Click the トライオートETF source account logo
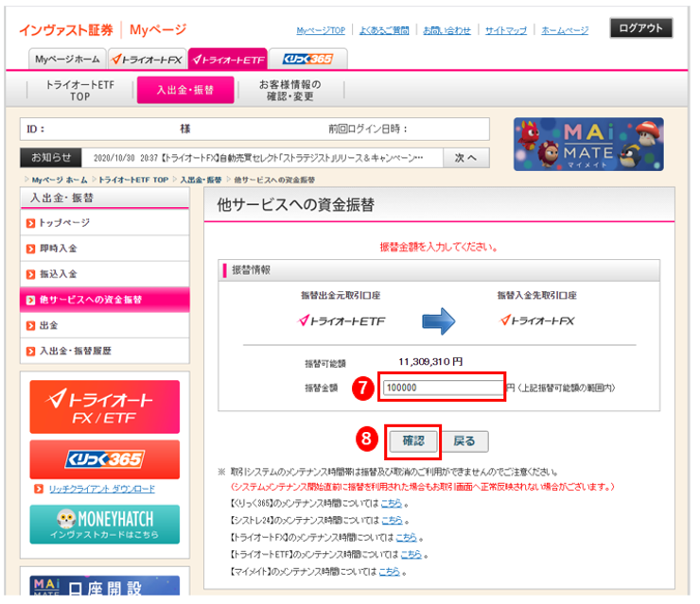Viewport: 700px width, 604px height. pyautogui.click(x=341, y=320)
